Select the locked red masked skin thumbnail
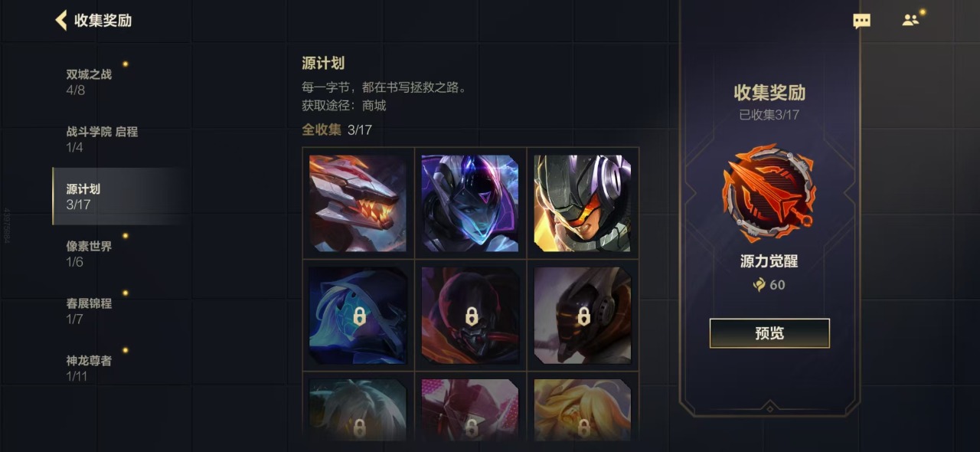The image size is (980, 452). 470,315
